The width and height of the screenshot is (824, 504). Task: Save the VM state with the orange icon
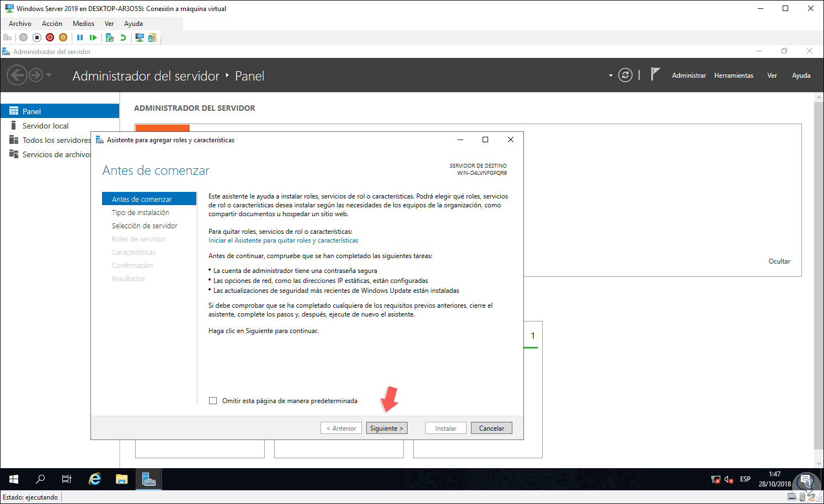63,37
